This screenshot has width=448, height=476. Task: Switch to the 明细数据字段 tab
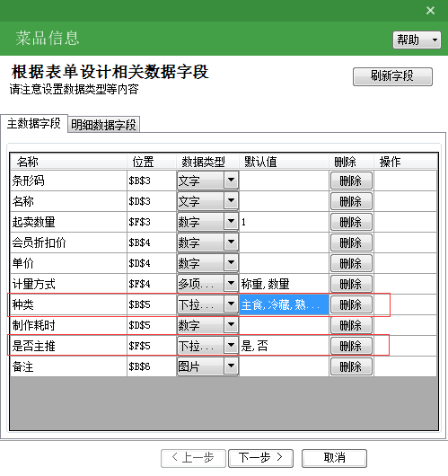pos(103,125)
